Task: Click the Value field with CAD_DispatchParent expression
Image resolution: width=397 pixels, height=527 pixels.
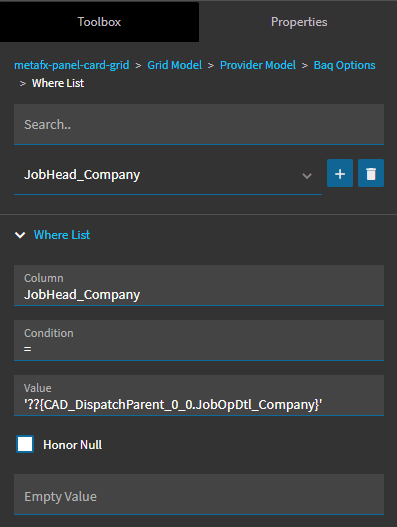Action: 199,395
